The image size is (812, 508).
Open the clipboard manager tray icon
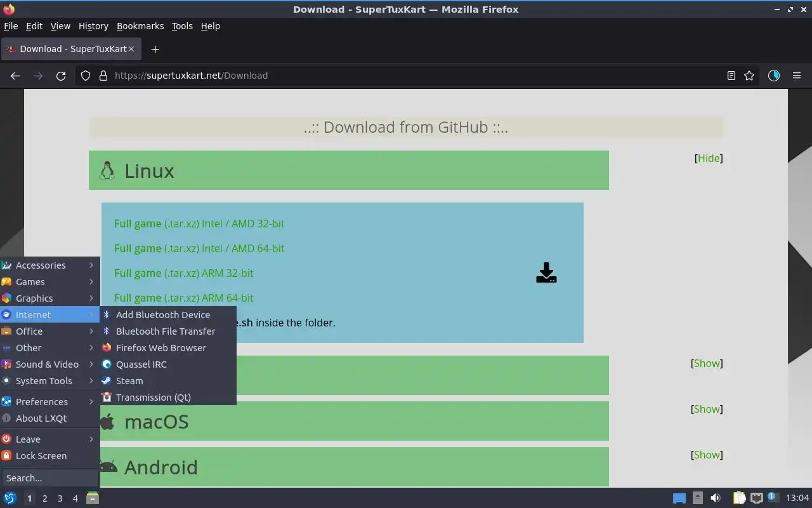pos(739,498)
